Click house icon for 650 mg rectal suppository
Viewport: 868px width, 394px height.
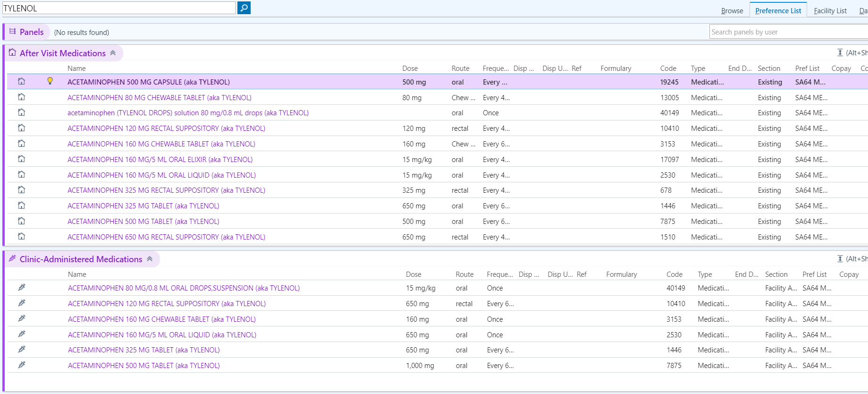point(21,237)
